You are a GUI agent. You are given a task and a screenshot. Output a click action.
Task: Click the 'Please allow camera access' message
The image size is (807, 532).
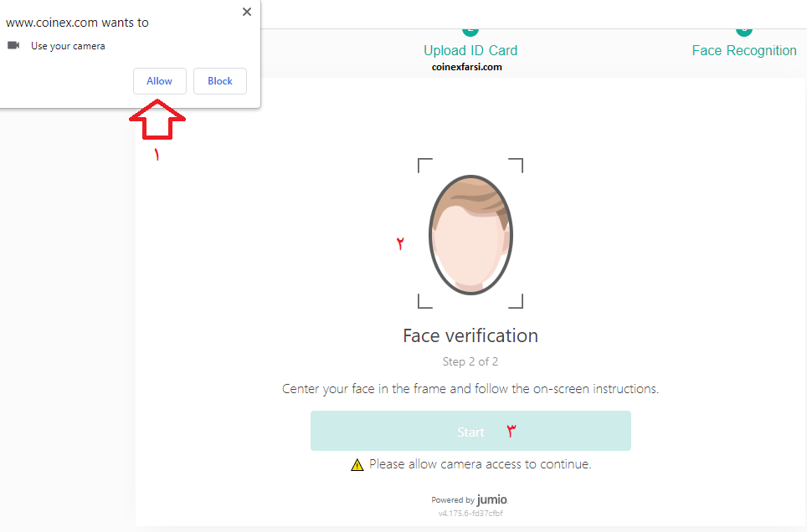pos(481,464)
